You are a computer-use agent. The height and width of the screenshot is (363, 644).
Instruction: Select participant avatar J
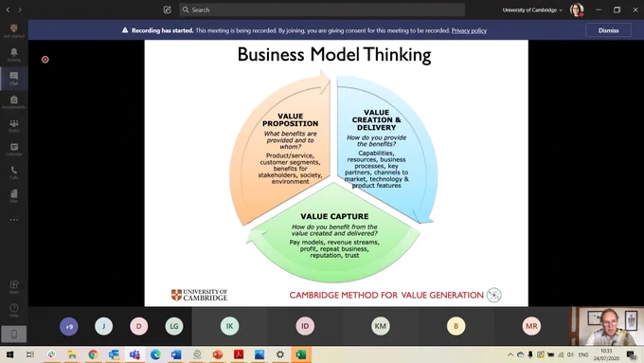(x=104, y=326)
